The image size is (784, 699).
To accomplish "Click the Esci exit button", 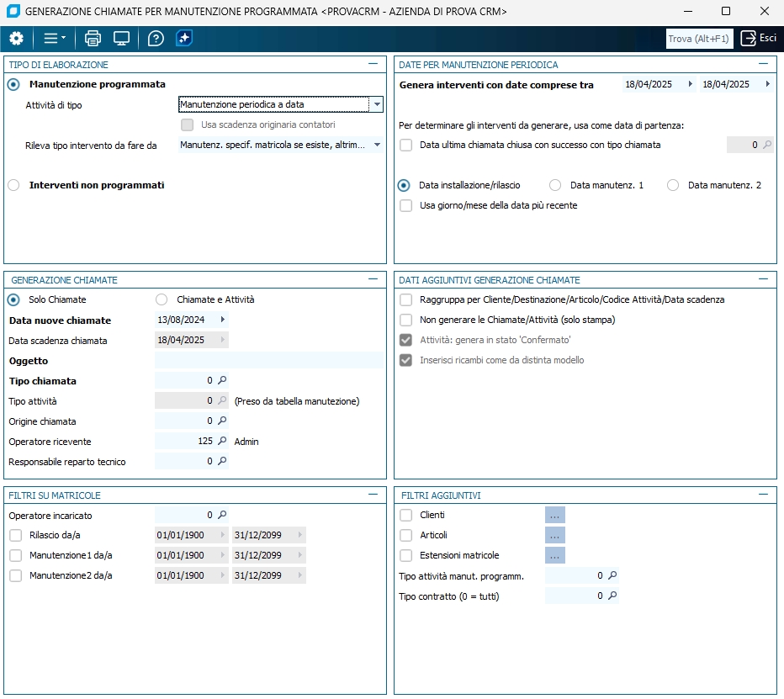I will point(758,39).
